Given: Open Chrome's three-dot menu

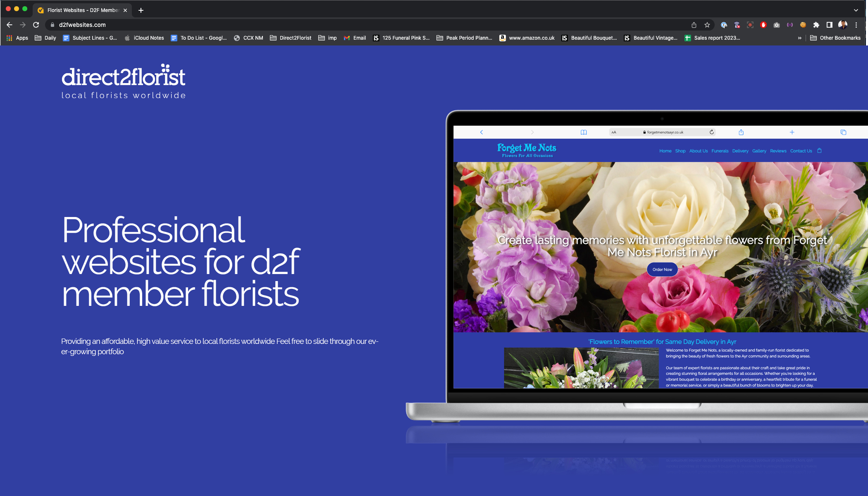Looking at the screenshot, I should pyautogui.click(x=856, y=25).
